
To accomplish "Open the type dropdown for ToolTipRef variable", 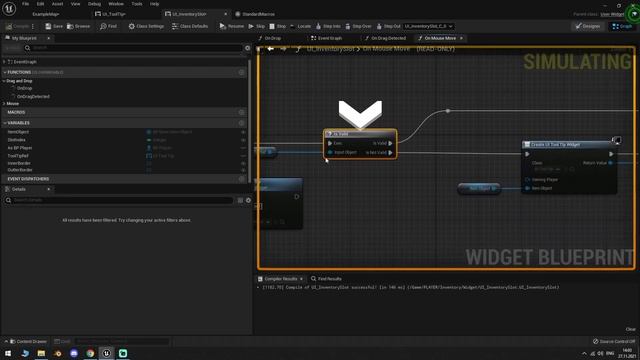I will click(160, 156).
